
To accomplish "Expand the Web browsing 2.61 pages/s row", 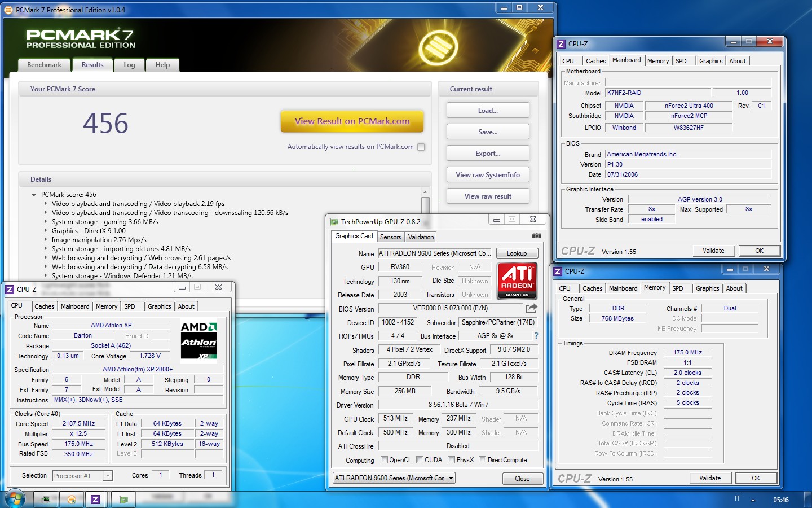I will pyautogui.click(x=46, y=258).
